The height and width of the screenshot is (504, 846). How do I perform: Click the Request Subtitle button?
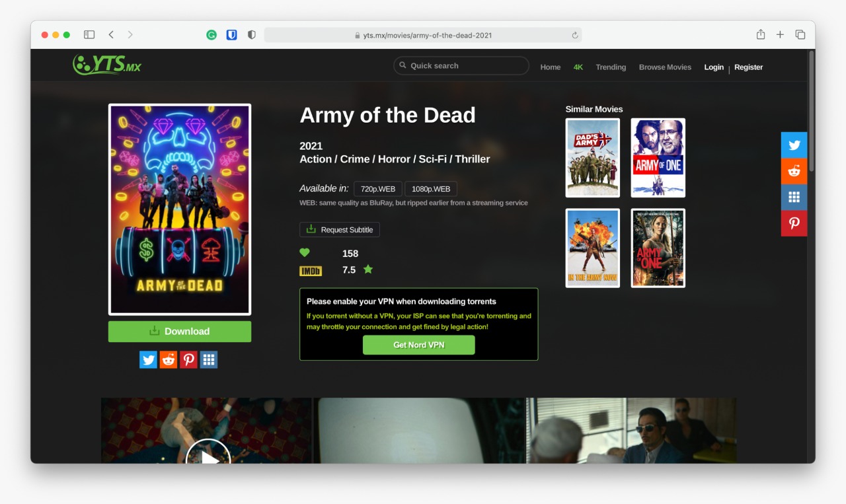click(x=340, y=229)
